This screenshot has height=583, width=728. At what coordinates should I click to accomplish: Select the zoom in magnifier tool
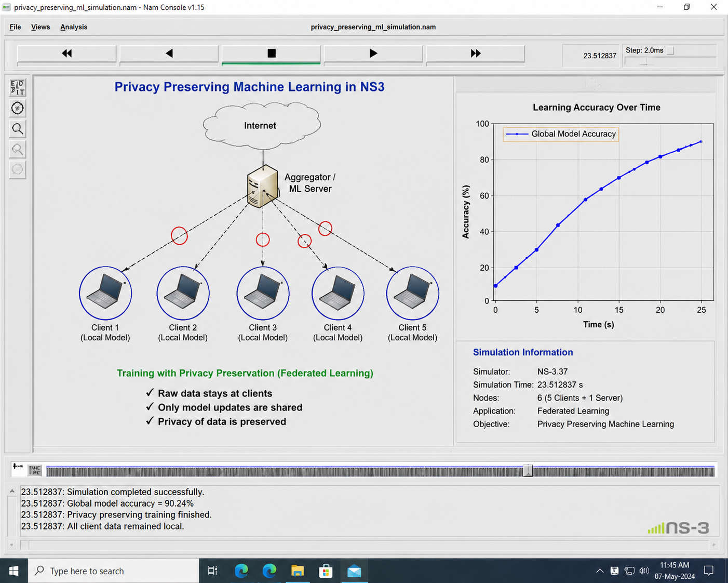coord(18,129)
